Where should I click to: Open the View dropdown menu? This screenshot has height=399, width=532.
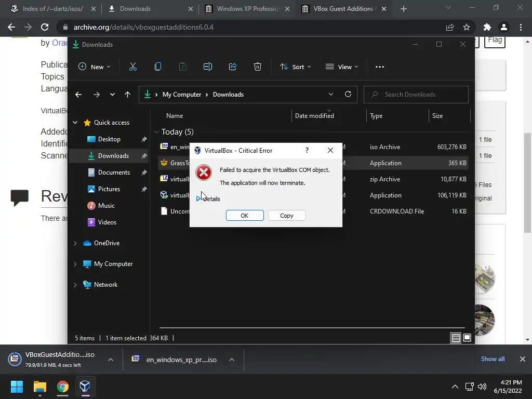(x=342, y=67)
